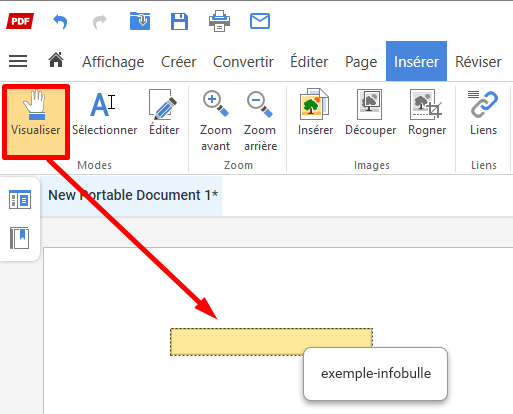
Task: Undo the last action
Action: click(60, 22)
